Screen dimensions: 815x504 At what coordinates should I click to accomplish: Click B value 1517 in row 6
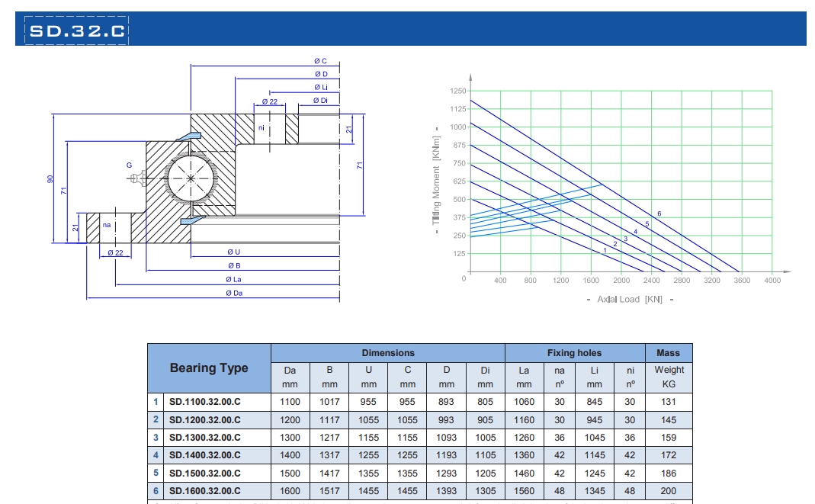pos(329,491)
